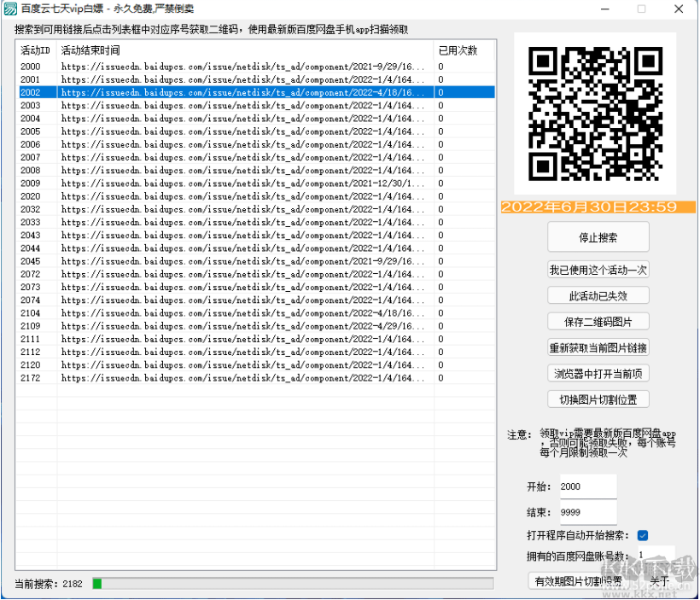This screenshot has height=600, width=700.
Task: Mark activity as expired with 此活动已失效
Action: pos(597,294)
